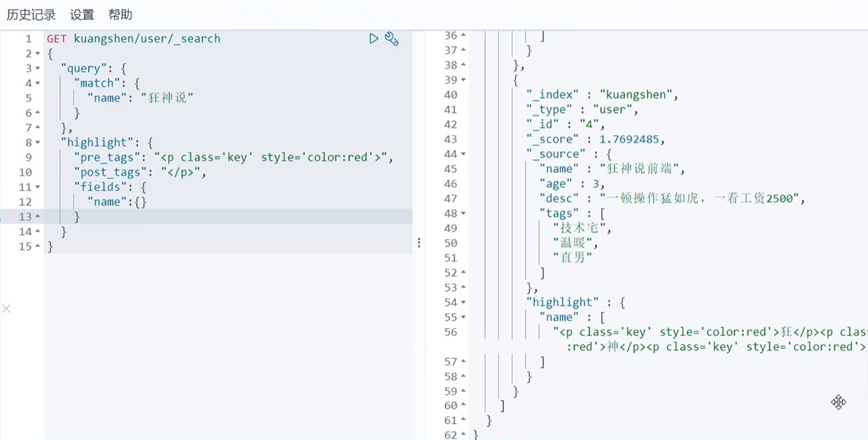
Task: Run the request with the play icon
Action: click(x=374, y=39)
